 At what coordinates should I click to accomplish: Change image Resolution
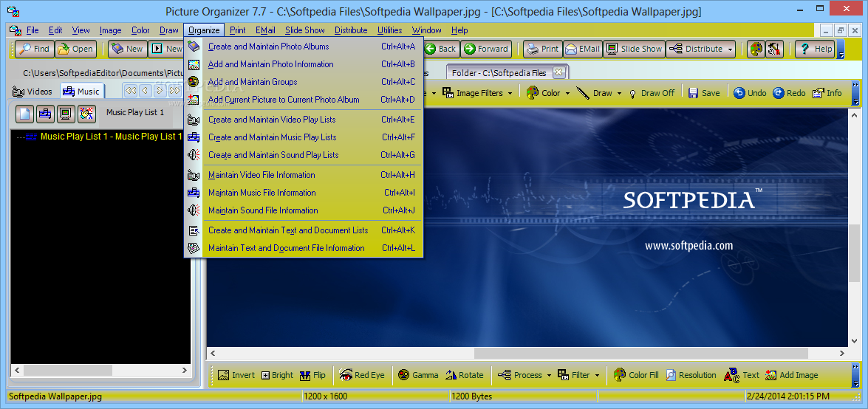point(691,375)
